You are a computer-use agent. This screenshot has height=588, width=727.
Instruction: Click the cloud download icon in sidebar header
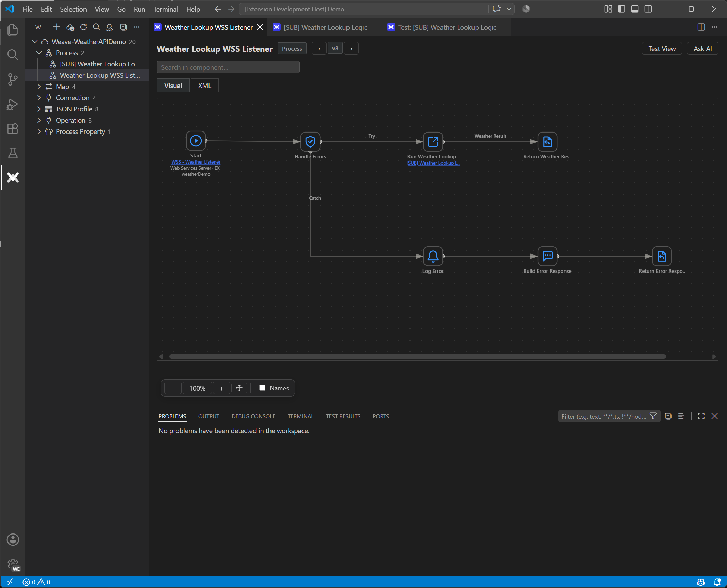click(70, 27)
